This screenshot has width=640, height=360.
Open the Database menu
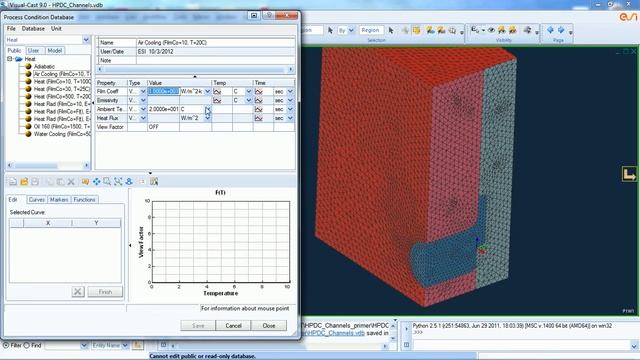click(x=33, y=29)
